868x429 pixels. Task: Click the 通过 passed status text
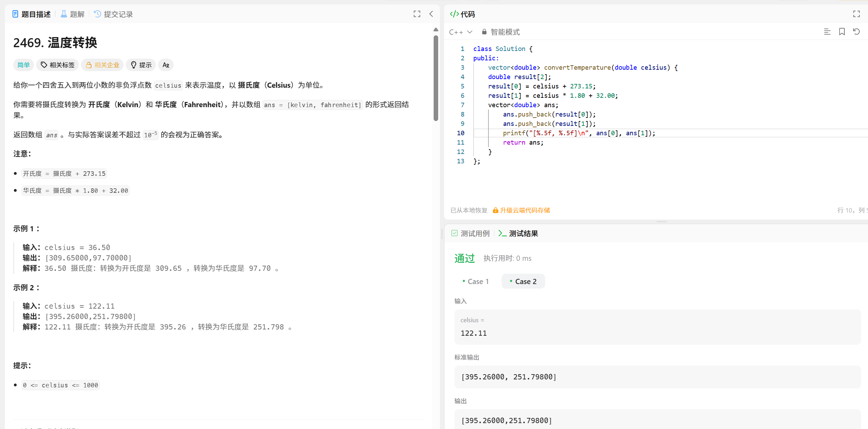465,258
